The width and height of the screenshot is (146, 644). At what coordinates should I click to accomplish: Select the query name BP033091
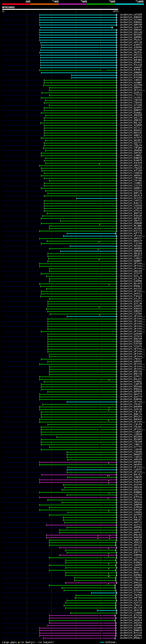pos(8,7)
